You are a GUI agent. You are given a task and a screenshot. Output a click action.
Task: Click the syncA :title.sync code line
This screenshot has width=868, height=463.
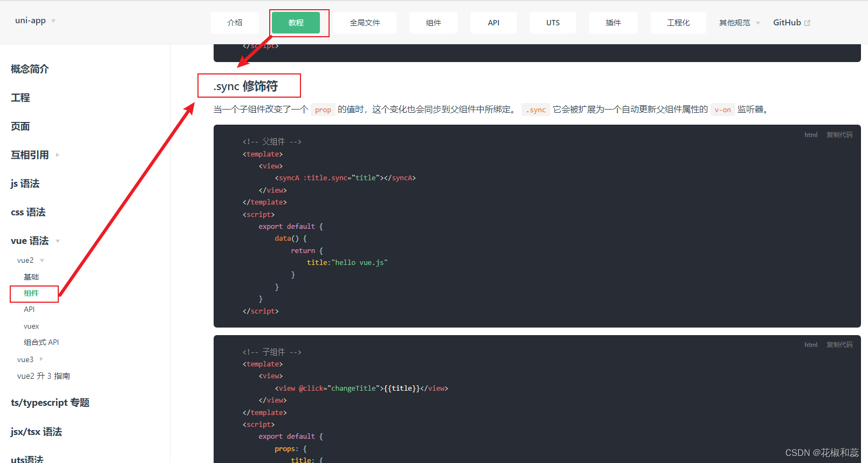click(x=345, y=178)
